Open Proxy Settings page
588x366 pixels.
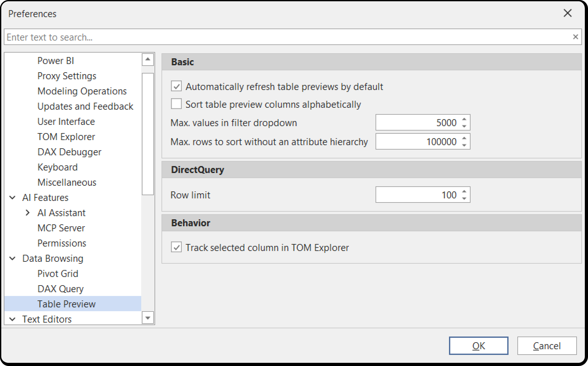pyautogui.click(x=67, y=76)
